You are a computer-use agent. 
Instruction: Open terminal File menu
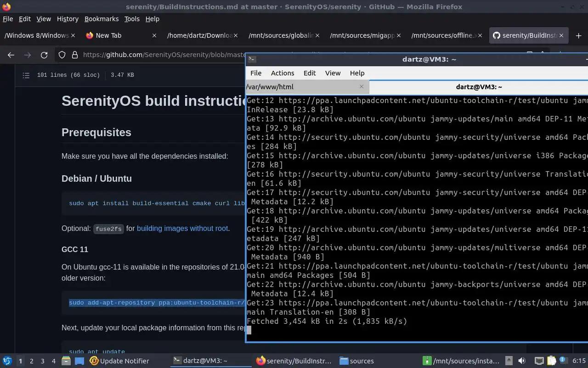pyautogui.click(x=256, y=73)
